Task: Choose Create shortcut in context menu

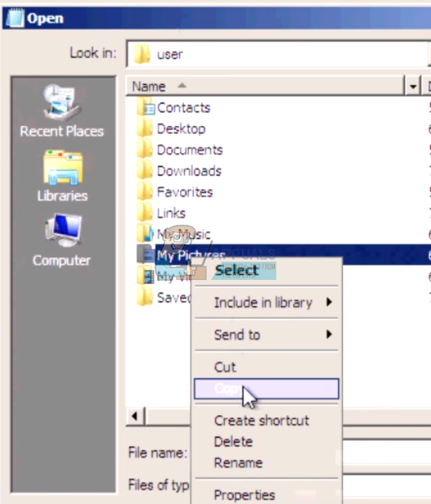Action: coord(267,420)
